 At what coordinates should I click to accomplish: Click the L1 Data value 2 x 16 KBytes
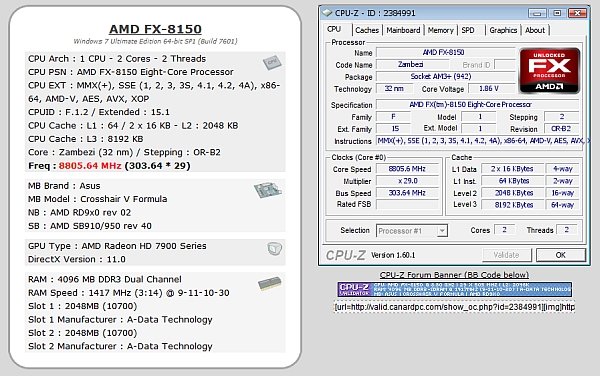(512, 169)
